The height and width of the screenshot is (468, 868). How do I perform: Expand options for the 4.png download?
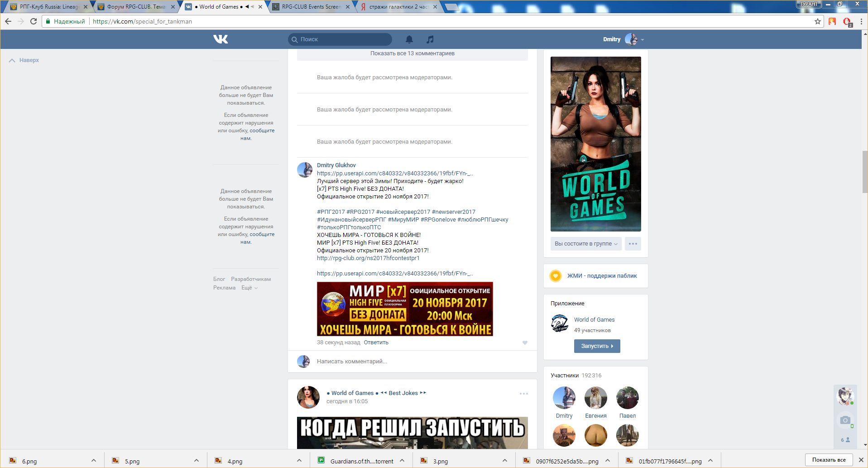[x=299, y=461]
